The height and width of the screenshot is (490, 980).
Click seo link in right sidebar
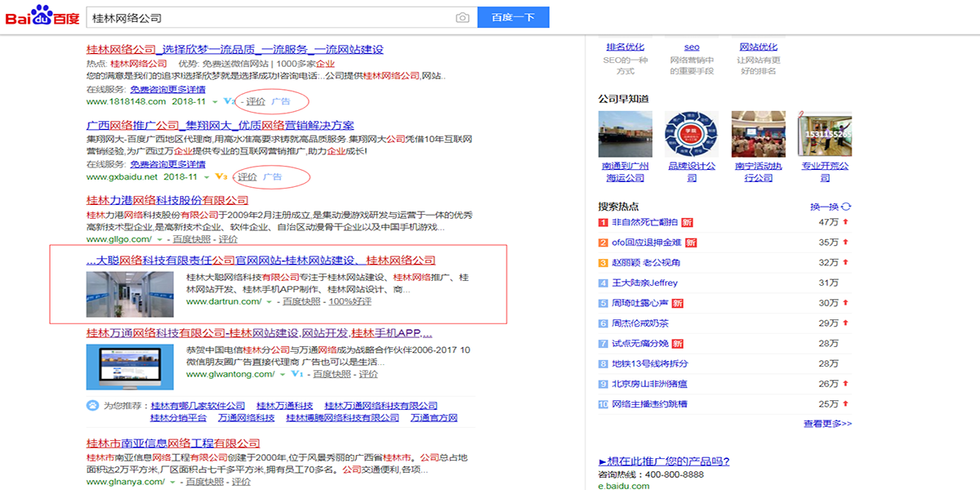[692, 47]
